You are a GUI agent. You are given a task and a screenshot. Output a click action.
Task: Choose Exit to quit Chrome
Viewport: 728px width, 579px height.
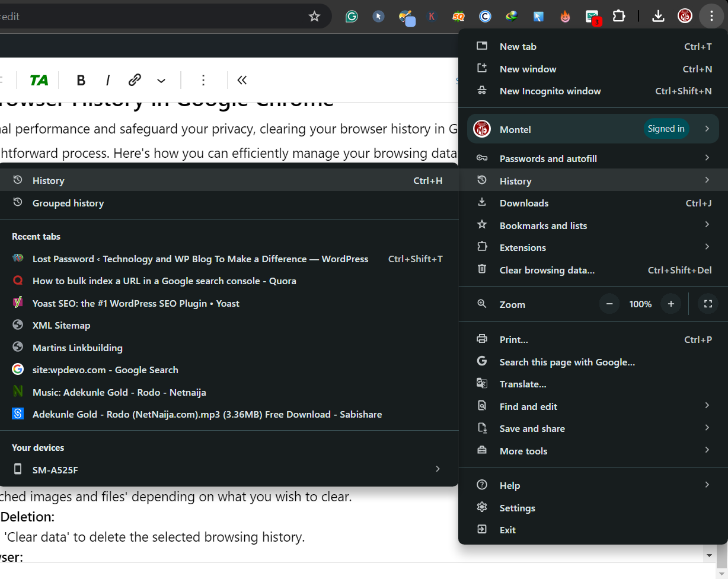pos(593,530)
